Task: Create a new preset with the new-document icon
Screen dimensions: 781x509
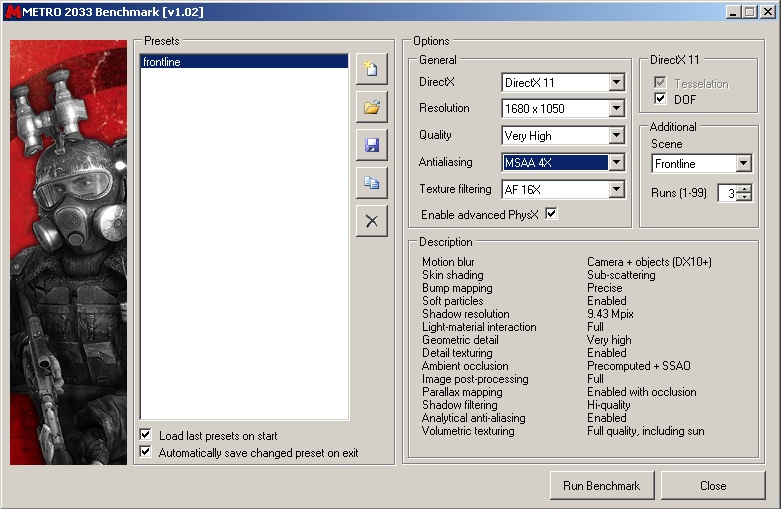Action: [372, 69]
